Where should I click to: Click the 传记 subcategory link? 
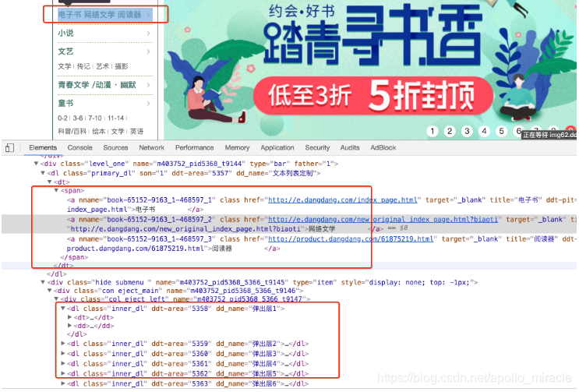coord(83,66)
